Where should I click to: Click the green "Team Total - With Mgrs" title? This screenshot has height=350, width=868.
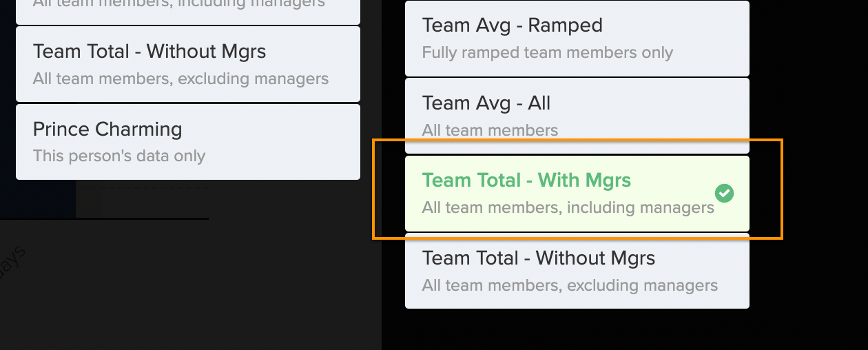click(527, 181)
